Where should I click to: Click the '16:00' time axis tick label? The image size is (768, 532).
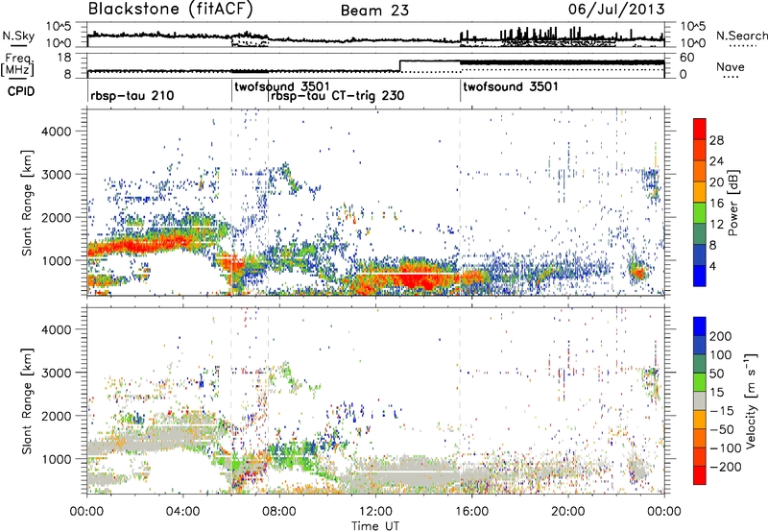pyautogui.click(x=471, y=512)
